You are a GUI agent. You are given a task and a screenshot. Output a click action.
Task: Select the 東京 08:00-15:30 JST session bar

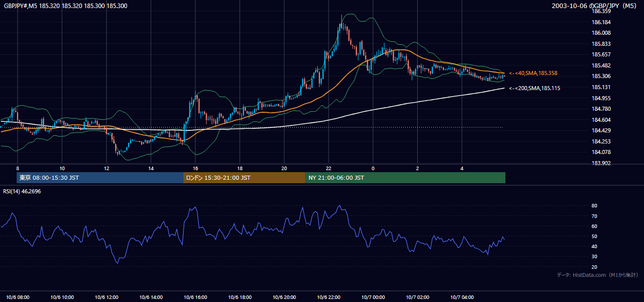100,178
